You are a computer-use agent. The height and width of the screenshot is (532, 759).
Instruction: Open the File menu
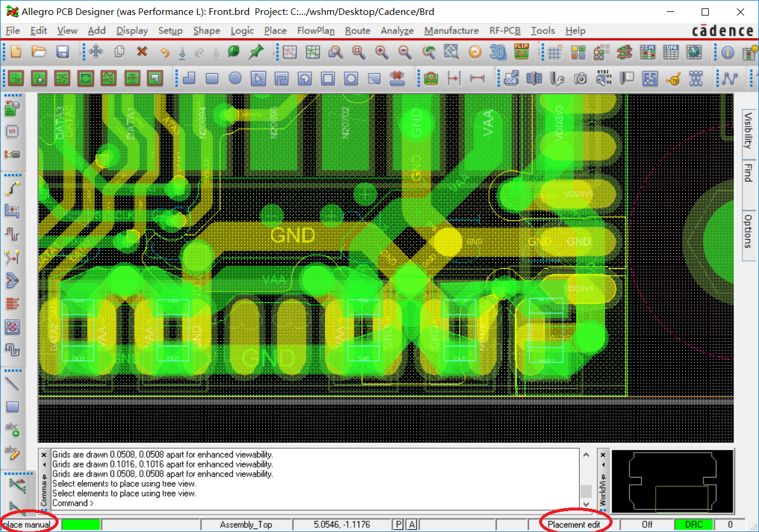[x=12, y=30]
